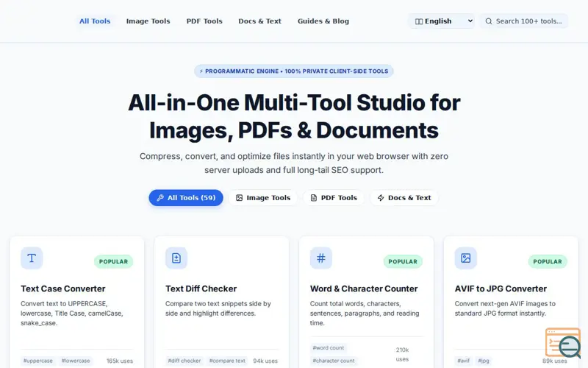Open the AVIF to JPG Converter title
Image resolution: width=588 pixels, height=368 pixels.
[501, 289]
